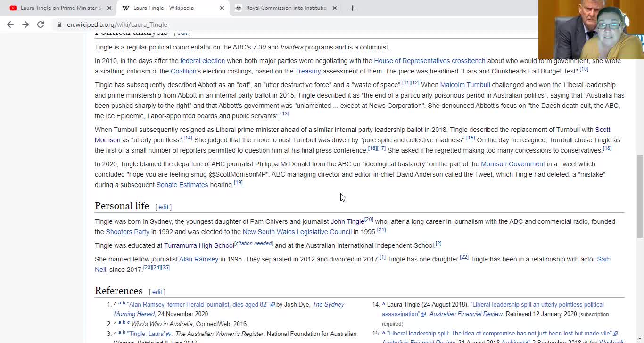Open the Treasury article link
Viewport: 644px width, 343px height.
(x=308, y=71)
